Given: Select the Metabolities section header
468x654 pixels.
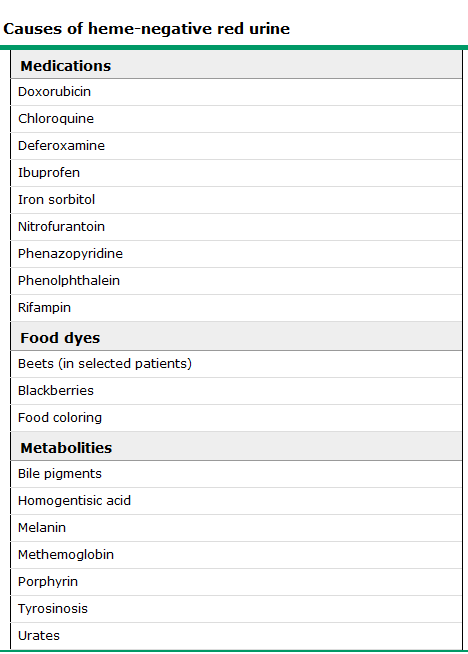Looking at the screenshot, I should coord(237,446).
